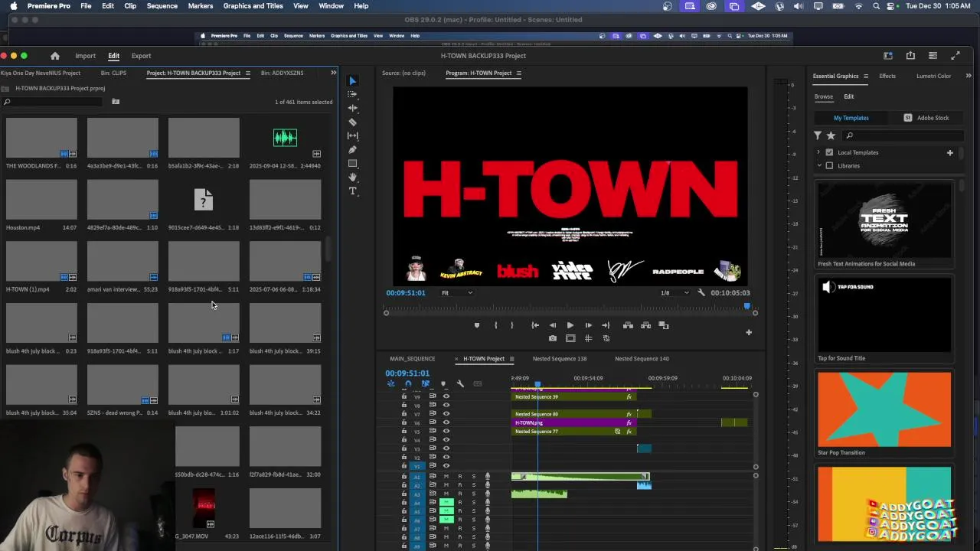
Task: Open the Sequence menu
Action: 162,6
